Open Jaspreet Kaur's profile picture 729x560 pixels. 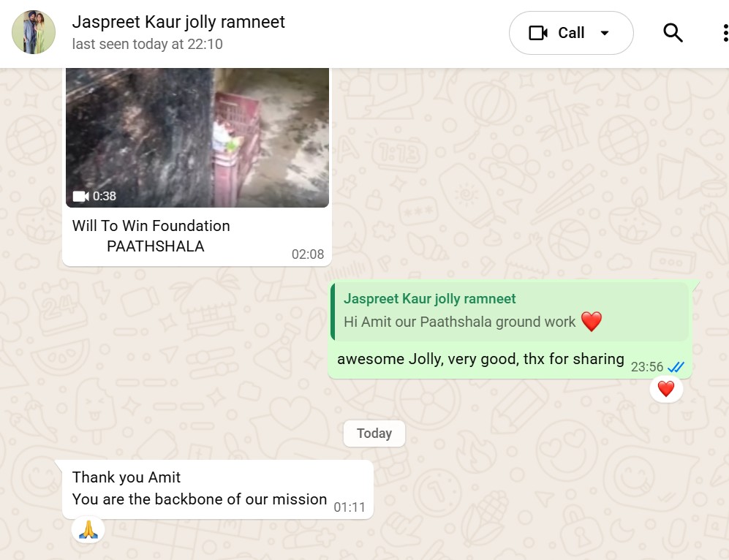point(34,32)
